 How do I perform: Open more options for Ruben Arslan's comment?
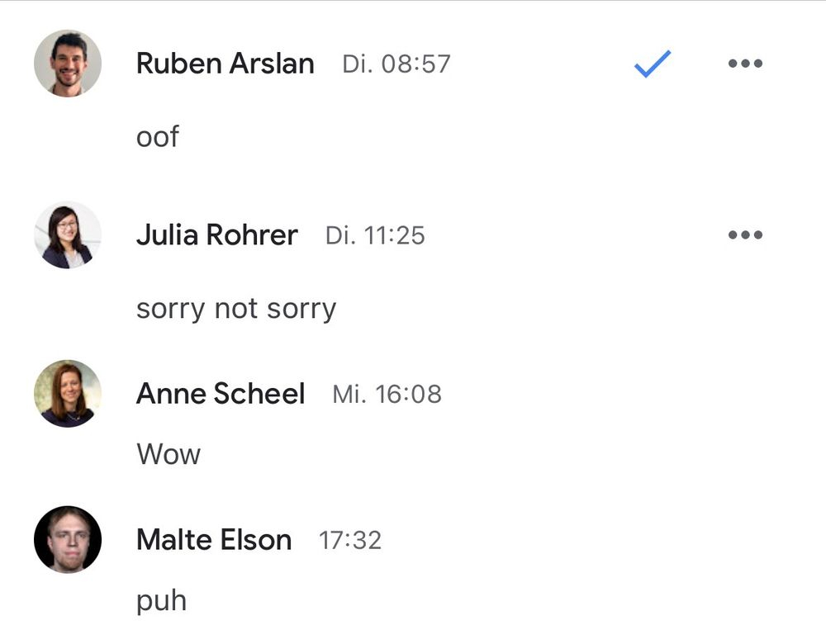pos(745,64)
